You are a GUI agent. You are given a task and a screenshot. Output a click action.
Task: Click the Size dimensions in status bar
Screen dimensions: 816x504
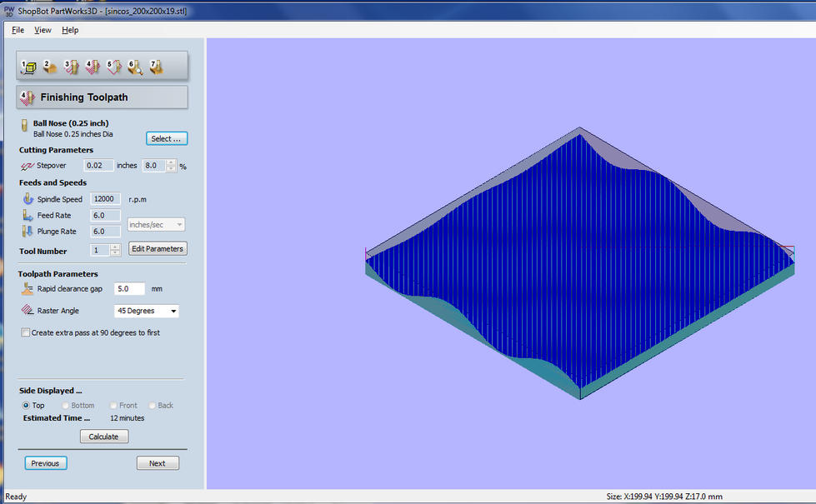point(664,497)
